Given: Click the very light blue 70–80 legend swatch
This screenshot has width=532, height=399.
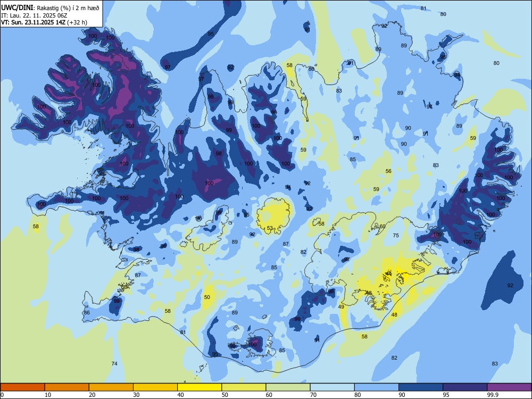Looking at the screenshot, I should (332, 387).
